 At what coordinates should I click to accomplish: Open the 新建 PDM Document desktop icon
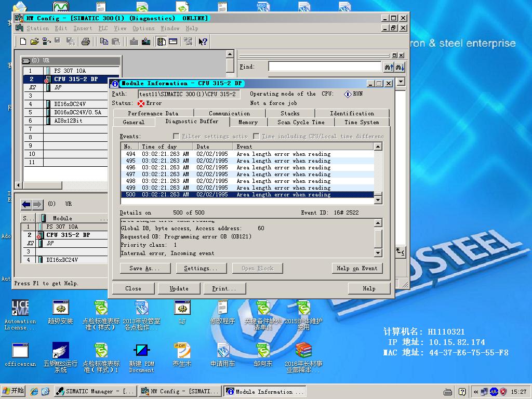coord(141,357)
